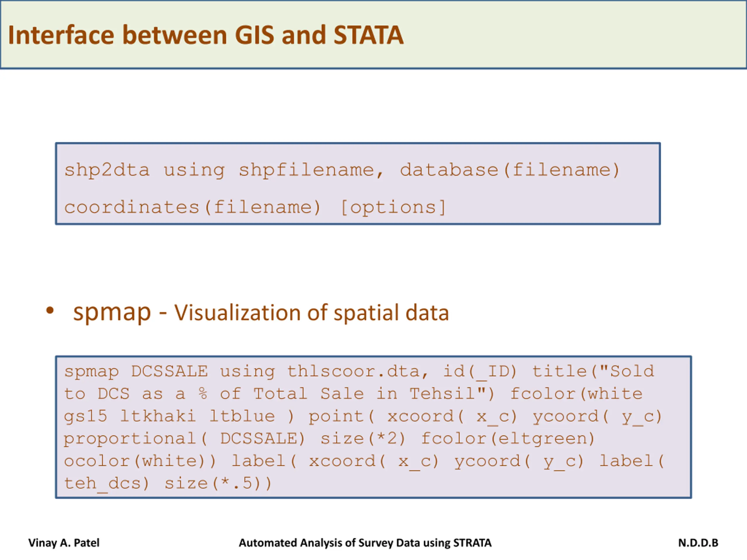Click the code line starting 'ocolor(white))'
The height and width of the screenshot is (560, 747).
click(364, 461)
